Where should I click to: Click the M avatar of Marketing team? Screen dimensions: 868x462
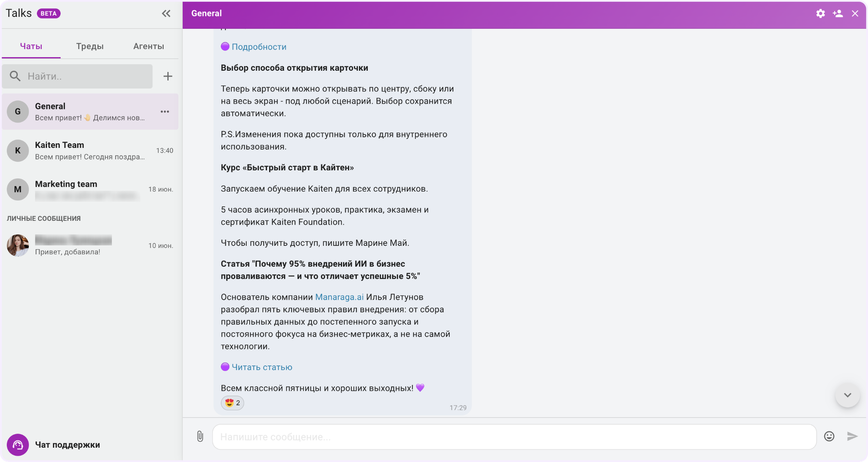pyautogui.click(x=18, y=190)
